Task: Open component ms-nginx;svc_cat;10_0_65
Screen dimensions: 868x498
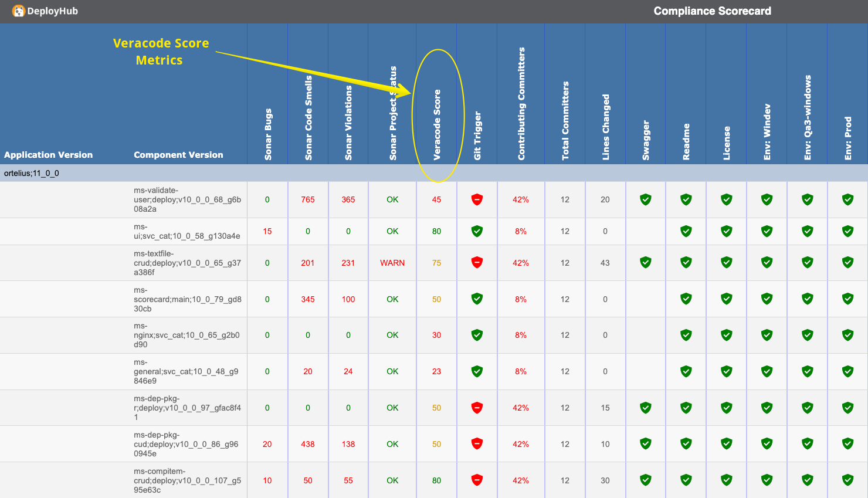Action: (x=187, y=335)
